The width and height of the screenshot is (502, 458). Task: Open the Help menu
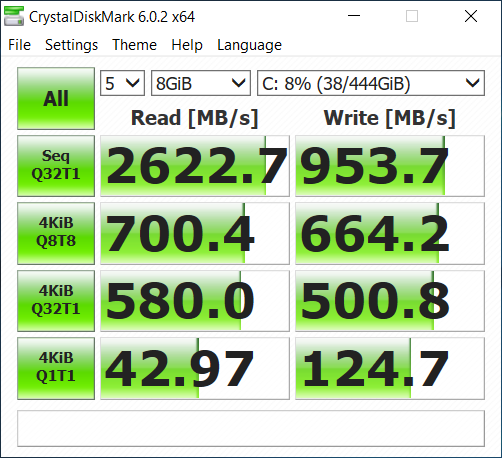(187, 45)
